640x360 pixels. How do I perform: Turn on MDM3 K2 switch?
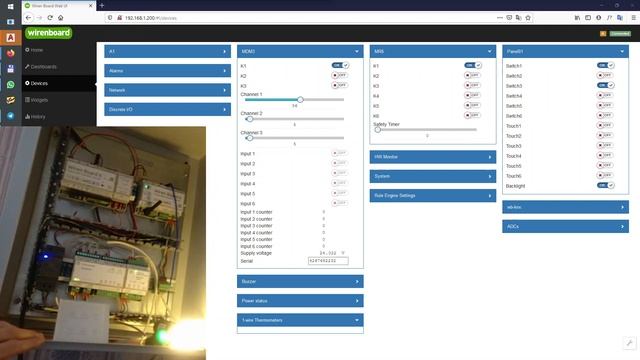tap(340, 75)
